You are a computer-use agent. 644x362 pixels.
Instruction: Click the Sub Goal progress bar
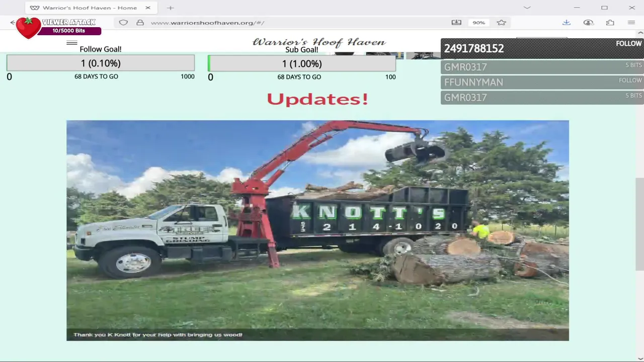point(302,63)
